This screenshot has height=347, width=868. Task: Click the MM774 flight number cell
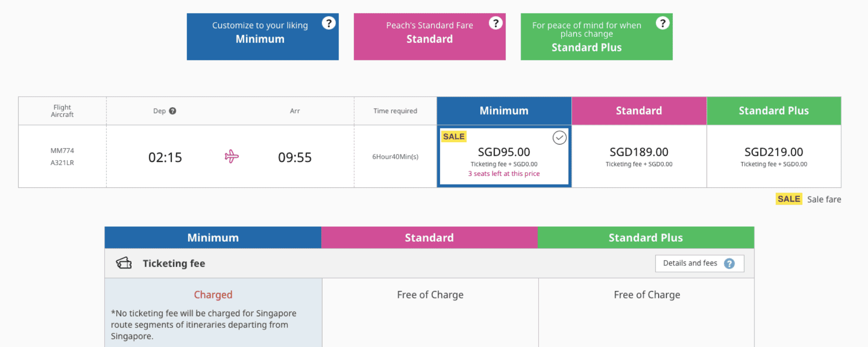pos(62,151)
